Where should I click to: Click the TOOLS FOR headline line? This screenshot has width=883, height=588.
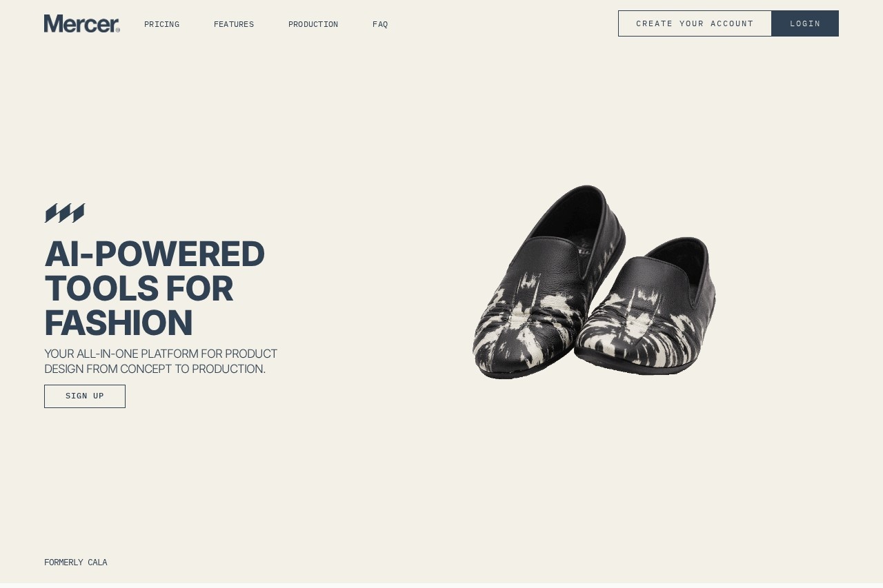point(139,289)
